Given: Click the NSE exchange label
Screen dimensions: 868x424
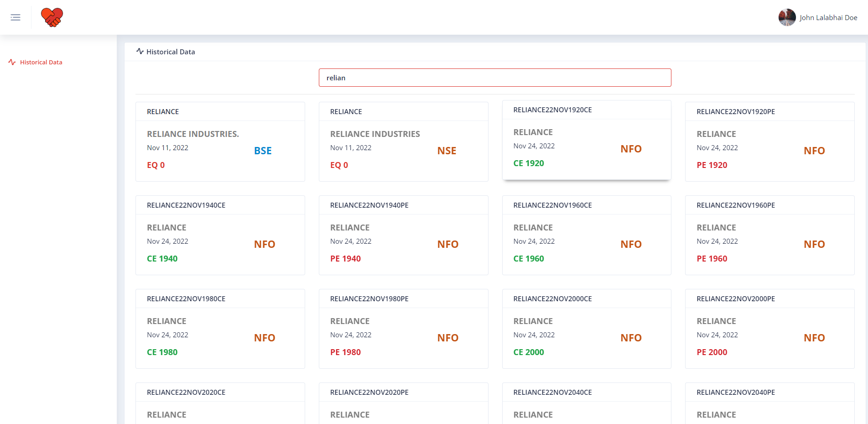Looking at the screenshot, I should [447, 151].
